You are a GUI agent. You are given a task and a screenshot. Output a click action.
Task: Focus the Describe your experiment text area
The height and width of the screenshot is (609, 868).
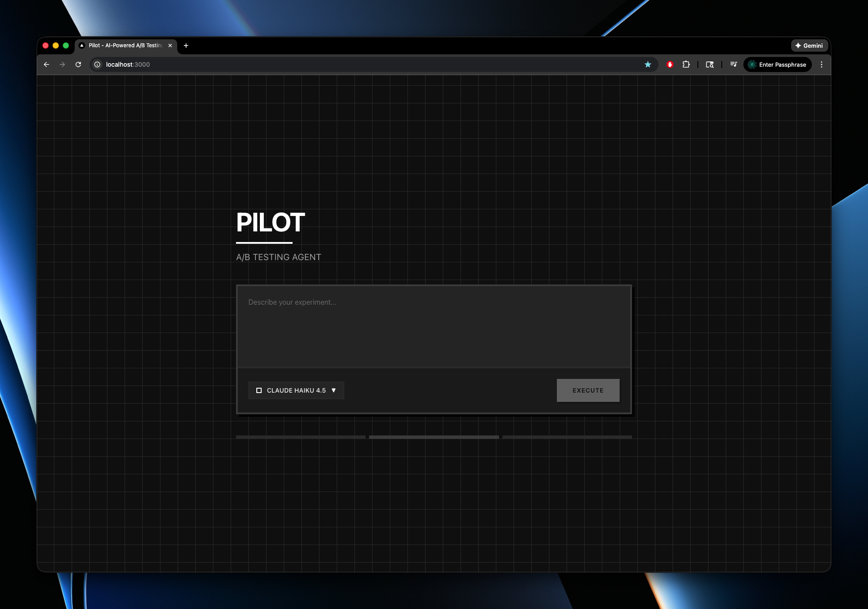[434, 327]
